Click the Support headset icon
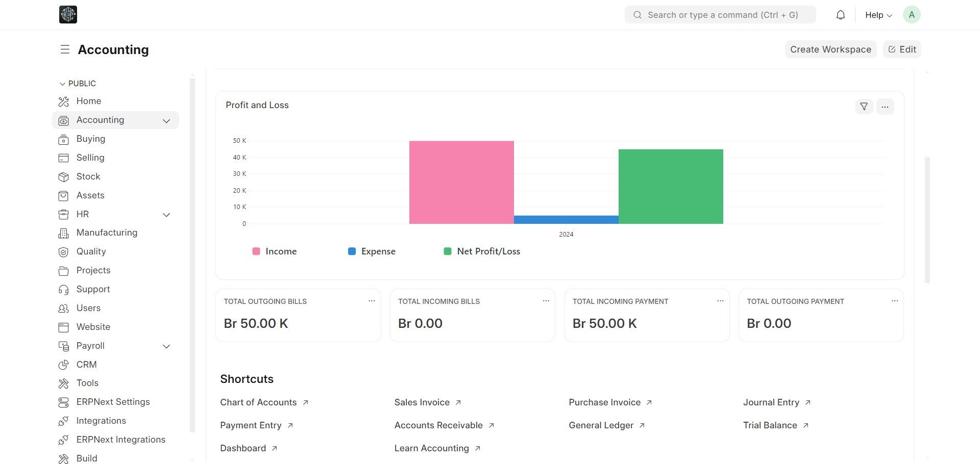980x464 pixels. 63,290
